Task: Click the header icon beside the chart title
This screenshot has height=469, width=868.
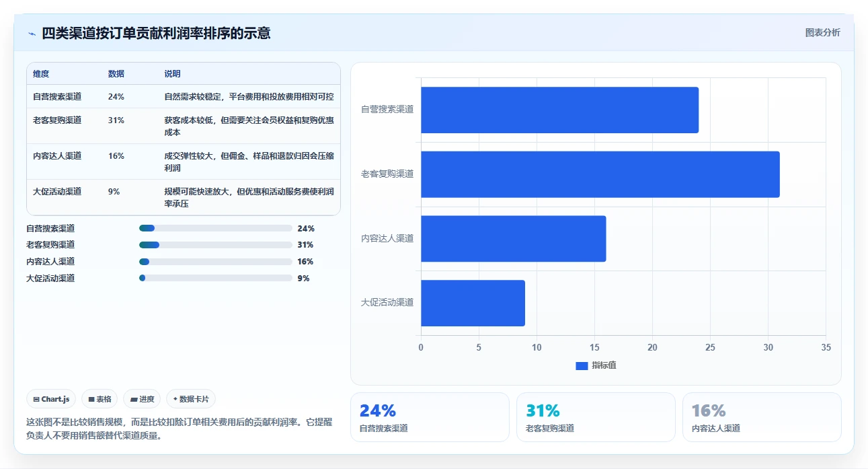Action: (x=32, y=34)
